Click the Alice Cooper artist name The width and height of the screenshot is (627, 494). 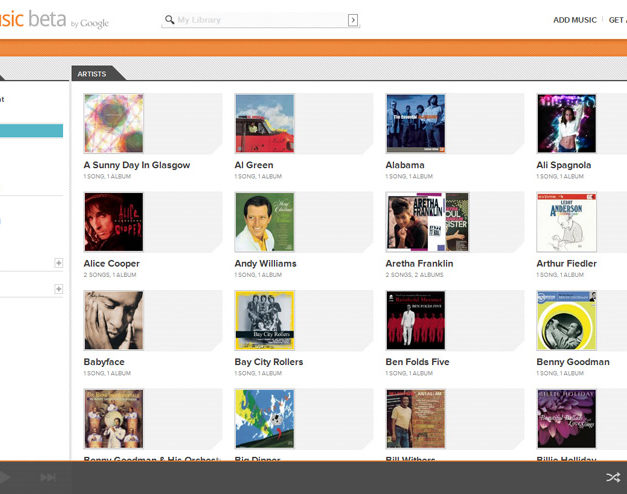pyautogui.click(x=112, y=264)
